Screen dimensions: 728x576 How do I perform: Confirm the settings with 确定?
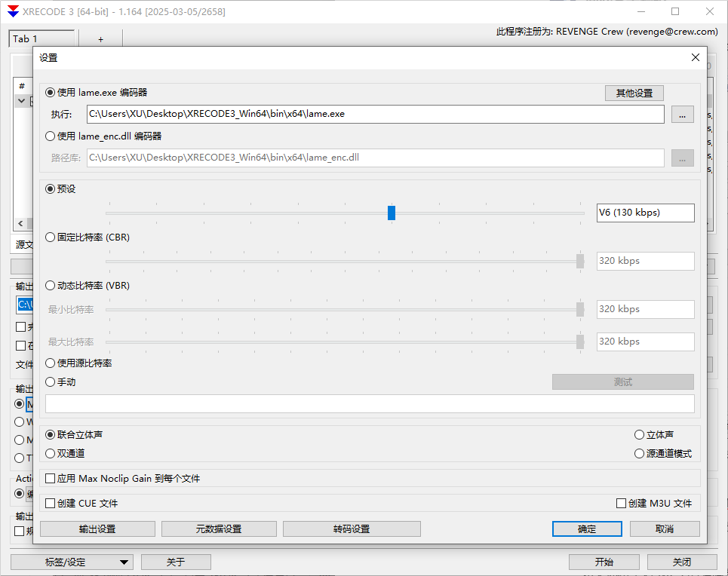(x=587, y=529)
